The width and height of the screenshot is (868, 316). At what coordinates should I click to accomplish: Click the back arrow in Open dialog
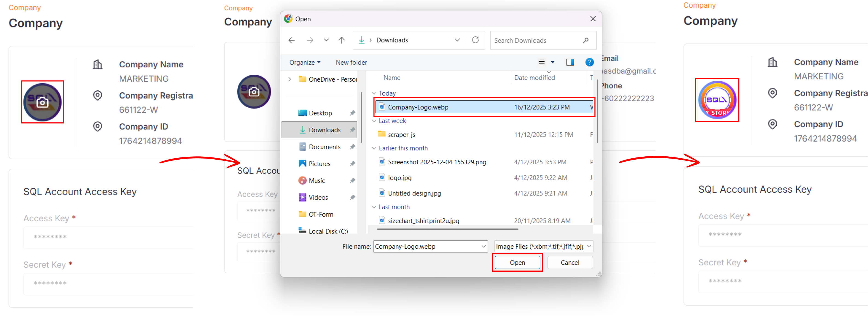click(292, 41)
